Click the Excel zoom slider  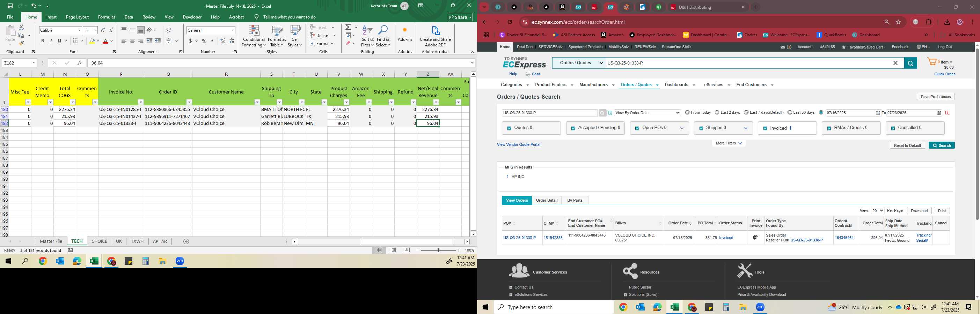(x=438, y=250)
